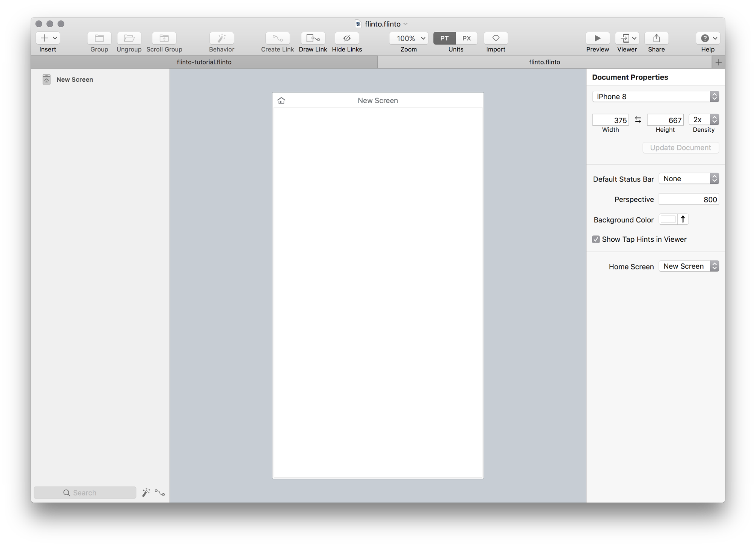Toggle Show Tap Hints in Viewer

(596, 239)
